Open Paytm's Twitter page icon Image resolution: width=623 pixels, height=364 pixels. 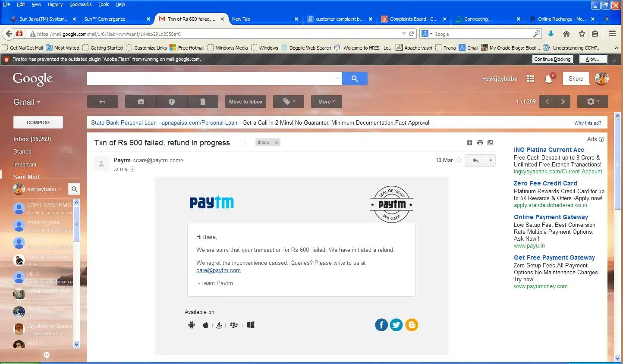click(x=396, y=325)
